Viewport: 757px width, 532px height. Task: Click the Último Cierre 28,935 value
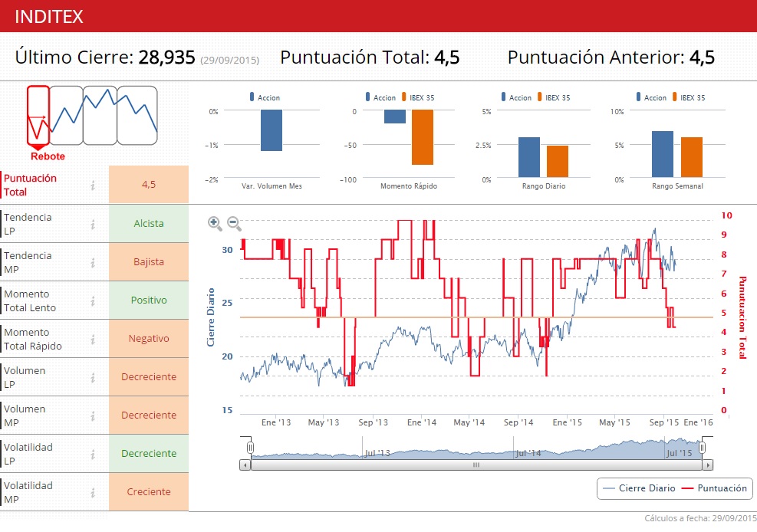click(166, 57)
